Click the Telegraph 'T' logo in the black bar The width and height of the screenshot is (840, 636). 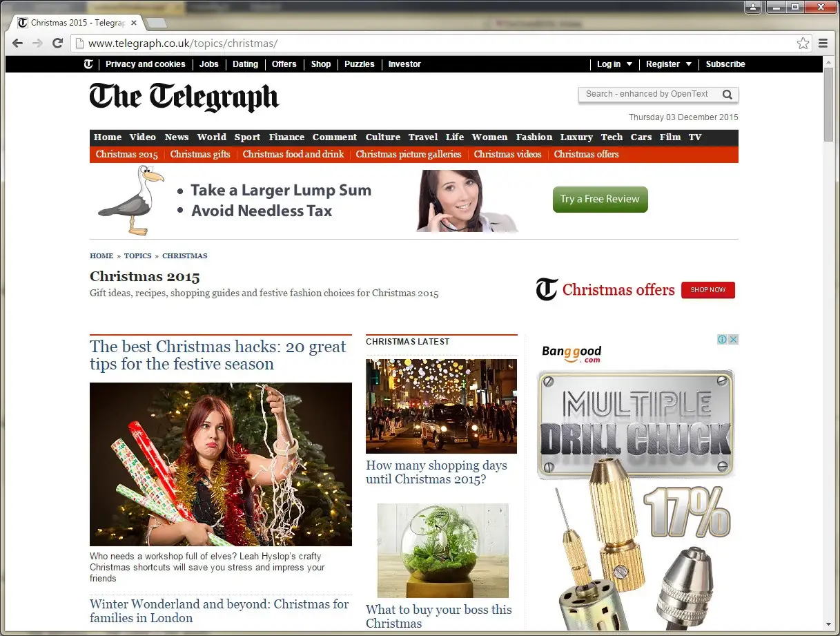[x=88, y=64]
